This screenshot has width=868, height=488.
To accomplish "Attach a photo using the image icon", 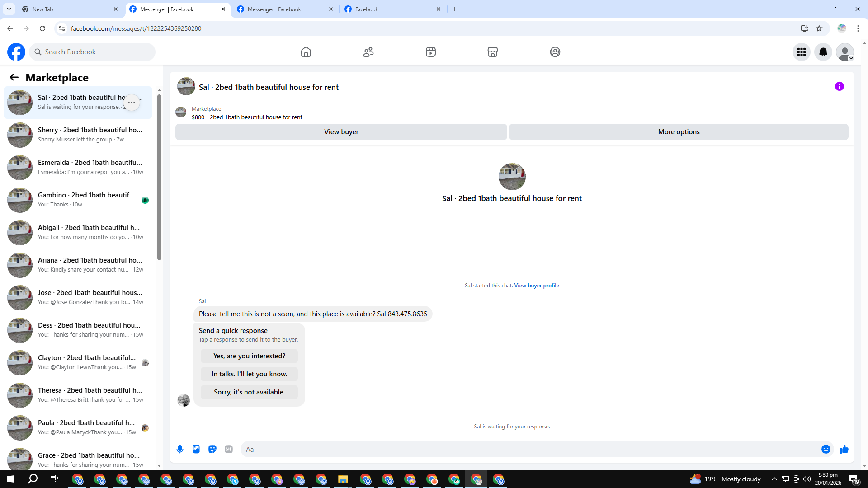I will click(196, 449).
